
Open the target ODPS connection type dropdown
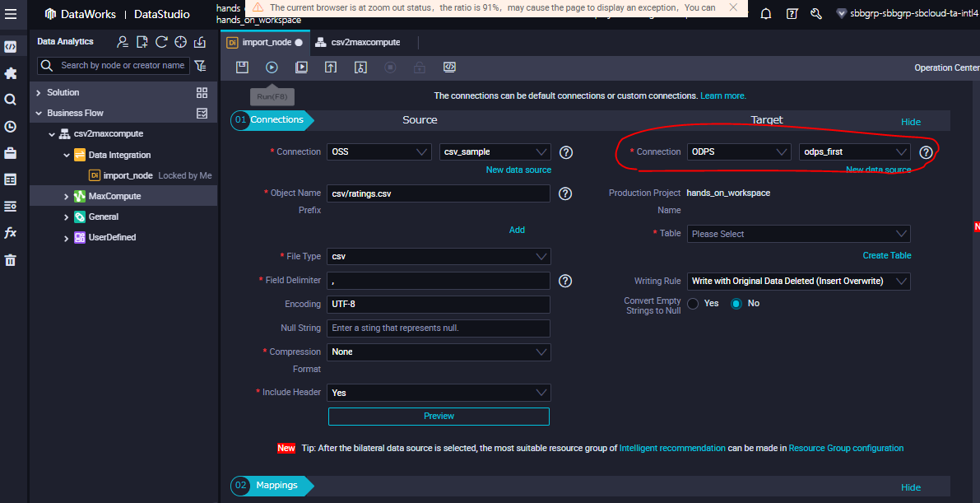tap(739, 152)
